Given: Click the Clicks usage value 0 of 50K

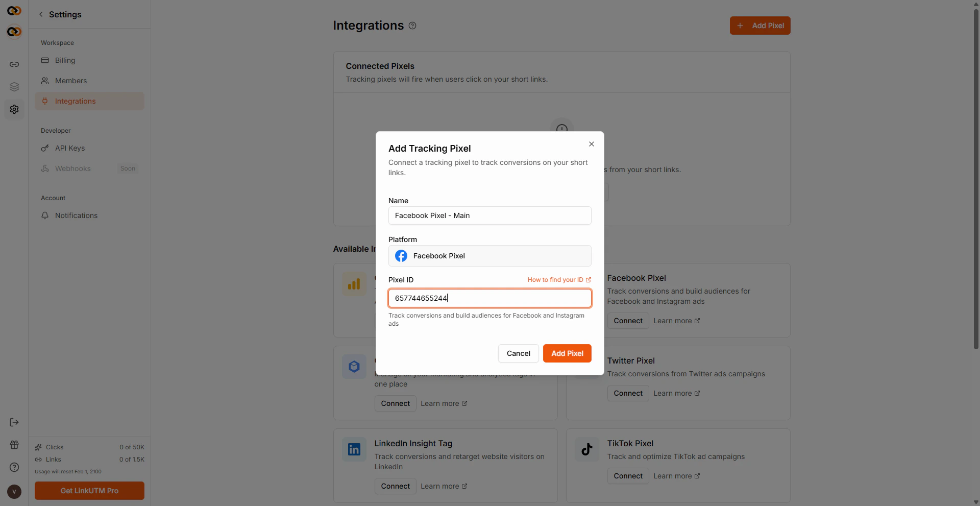Looking at the screenshot, I should pyautogui.click(x=132, y=447).
